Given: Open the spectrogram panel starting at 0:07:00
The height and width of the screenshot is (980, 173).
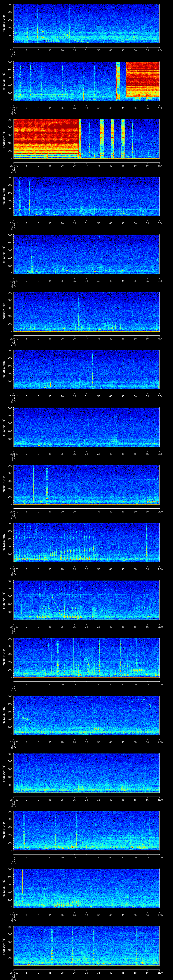Looking at the screenshot, I should [x=87, y=369].
